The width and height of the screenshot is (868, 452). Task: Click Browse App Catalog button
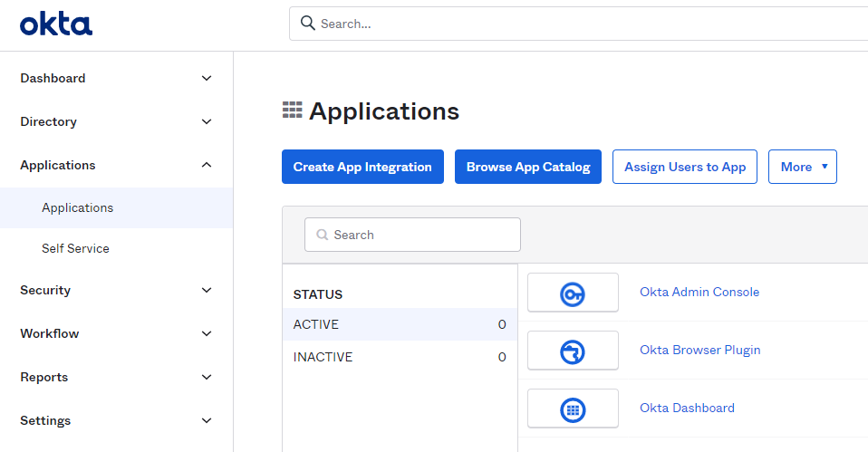pyautogui.click(x=527, y=167)
